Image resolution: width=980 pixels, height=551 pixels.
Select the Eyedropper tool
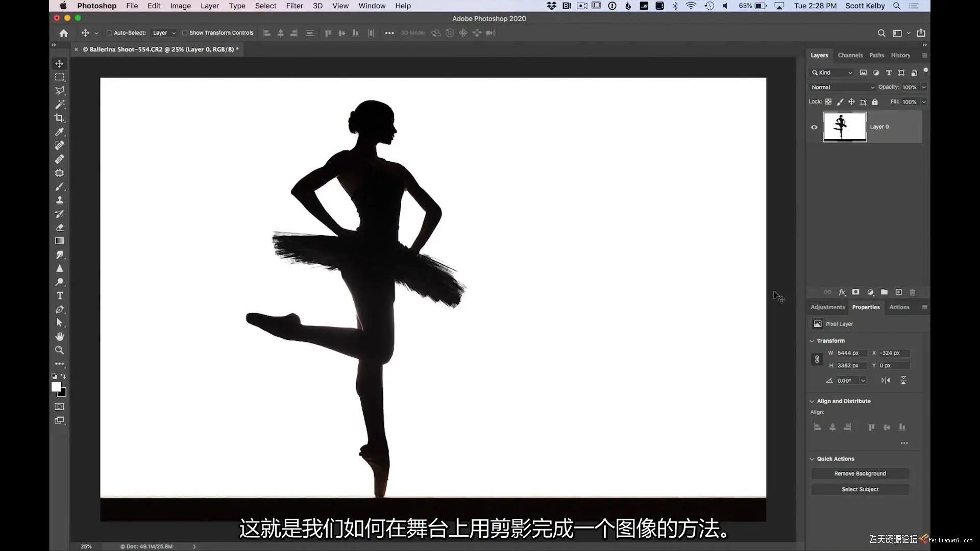click(x=60, y=132)
